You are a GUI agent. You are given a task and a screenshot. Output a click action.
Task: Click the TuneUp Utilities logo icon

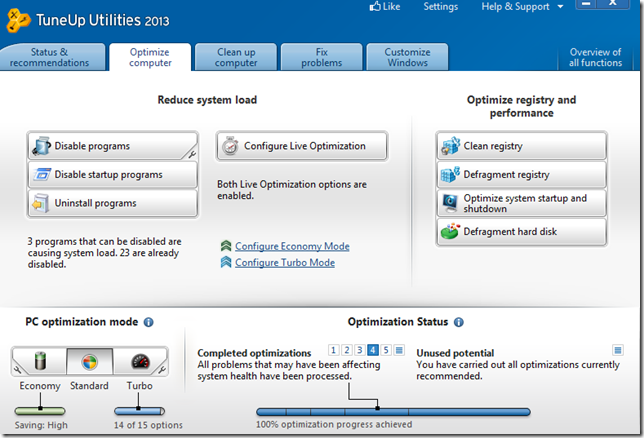click(x=18, y=20)
